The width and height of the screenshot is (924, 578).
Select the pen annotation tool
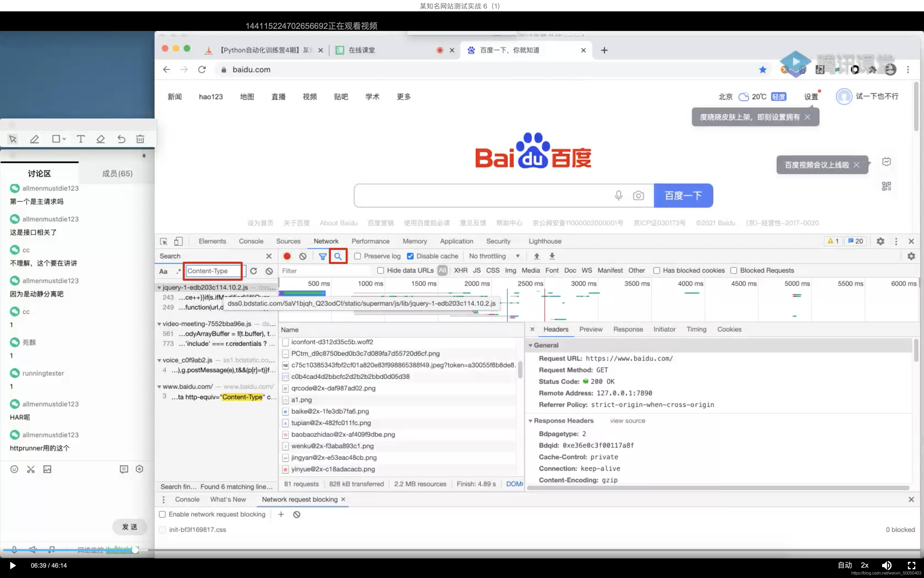(34, 139)
